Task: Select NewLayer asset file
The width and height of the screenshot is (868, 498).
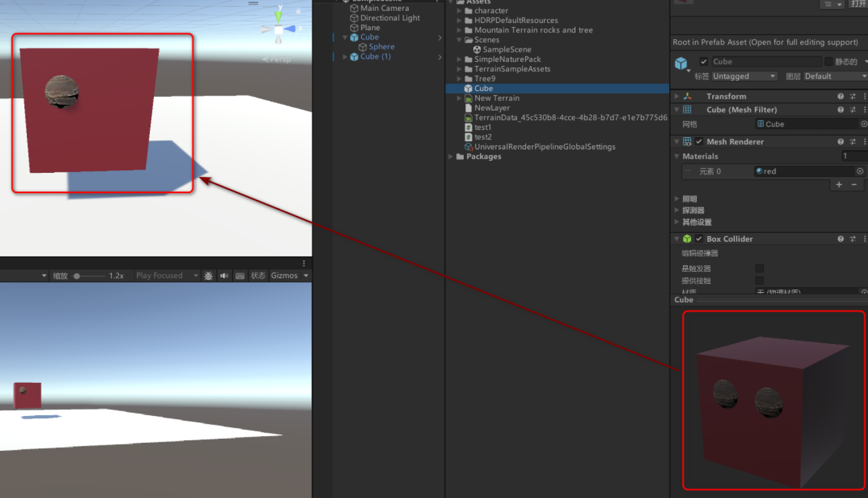Action: 487,108
